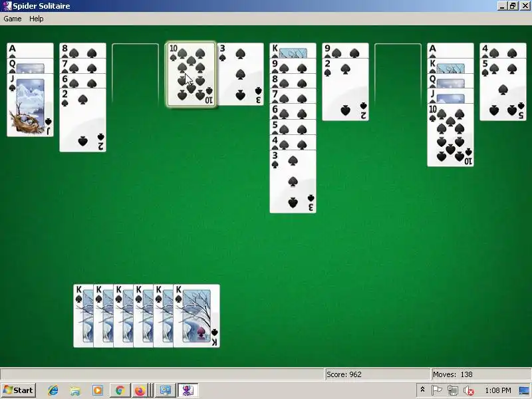Select the highlighted lone 10 of spades
Viewport: 532px width, 399px height.
point(192,74)
